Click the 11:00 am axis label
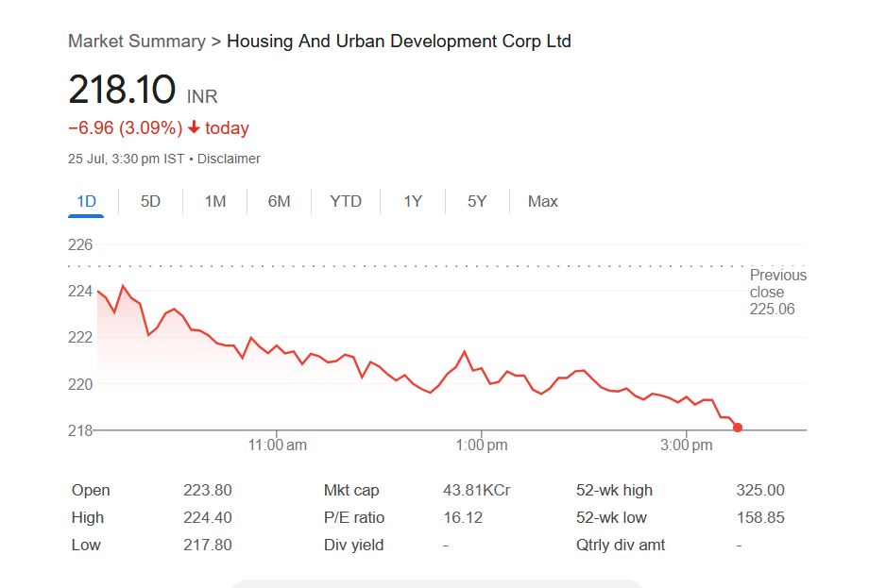This screenshot has width=869, height=588. [x=278, y=445]
